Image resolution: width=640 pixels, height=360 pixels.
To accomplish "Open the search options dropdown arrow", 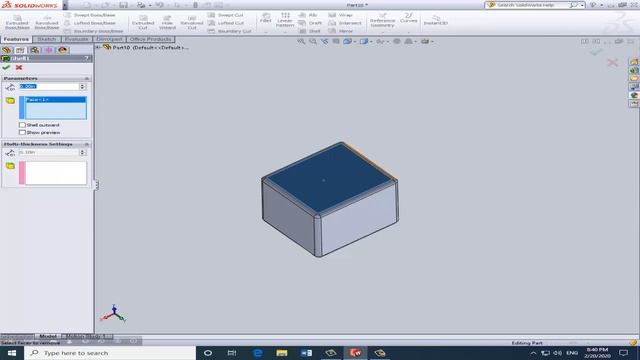I will coord(582,5).
